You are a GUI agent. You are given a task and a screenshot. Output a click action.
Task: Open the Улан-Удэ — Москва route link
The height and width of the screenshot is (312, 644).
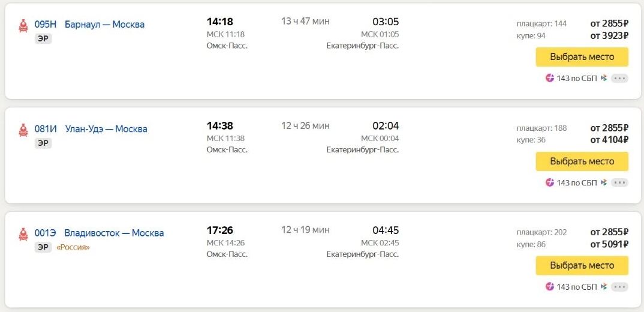tap(106, 129)
